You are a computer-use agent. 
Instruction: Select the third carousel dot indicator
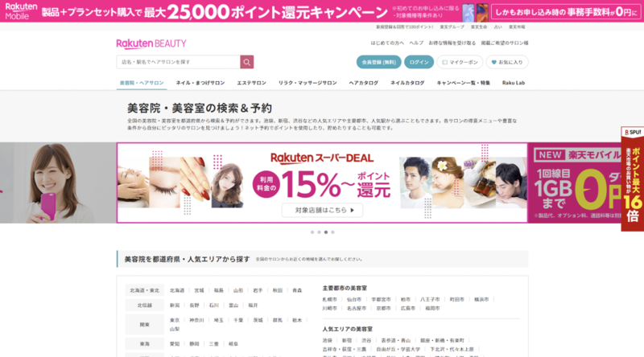pyautogui.click(x=326, y=232)
